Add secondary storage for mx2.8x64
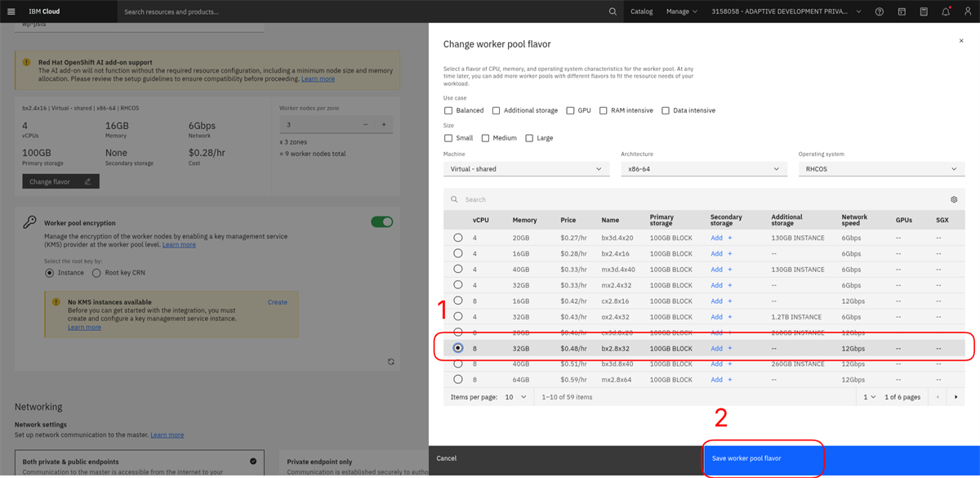The image size is (980, 478). (x=721, y=379)
